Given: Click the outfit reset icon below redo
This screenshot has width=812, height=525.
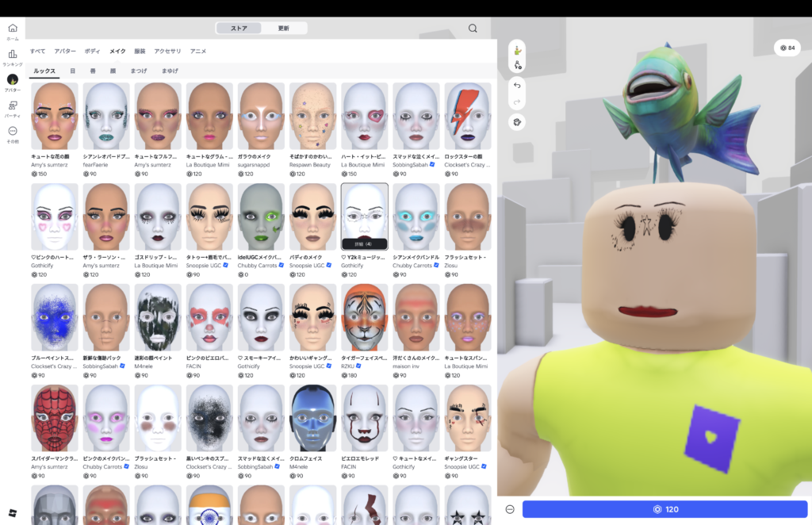Looking at the screenshot, I should 517,122.
